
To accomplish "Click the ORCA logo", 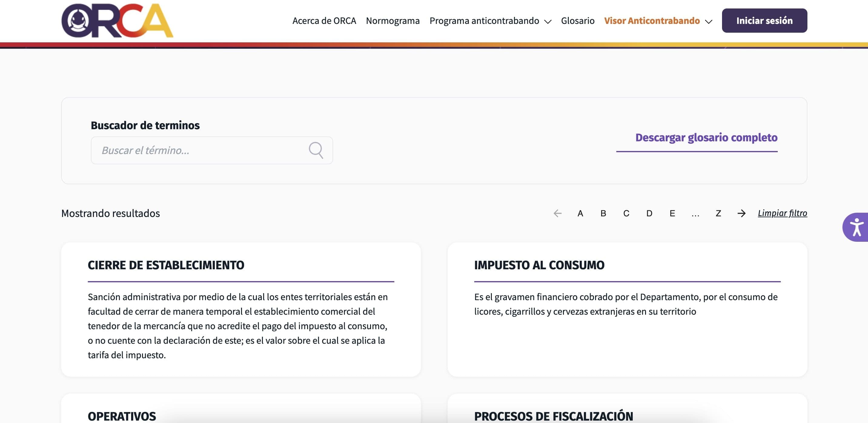I will pyautogui.click(x=117, y=21).
